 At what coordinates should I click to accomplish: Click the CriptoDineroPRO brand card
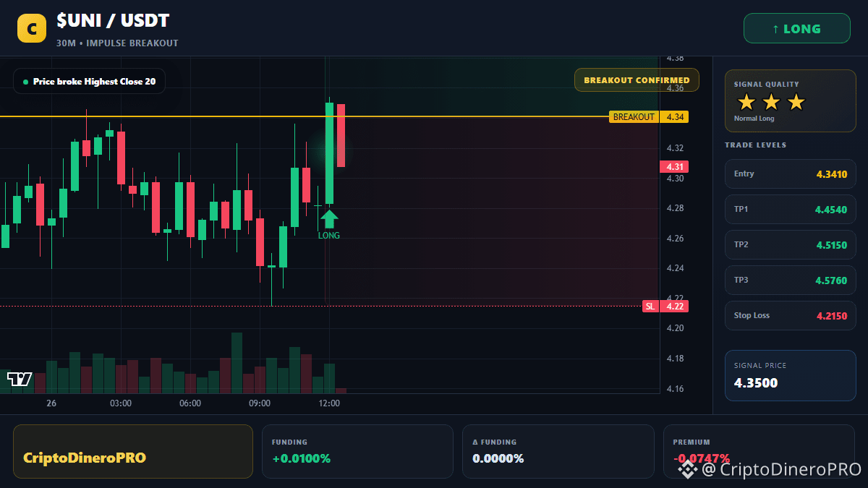click(x=133, y=451)
